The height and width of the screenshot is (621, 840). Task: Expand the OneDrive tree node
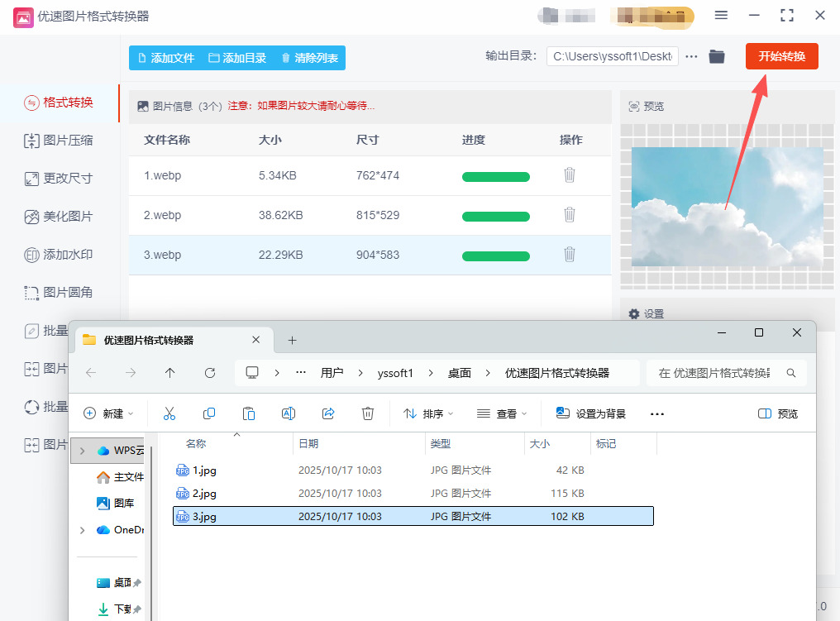82,530
